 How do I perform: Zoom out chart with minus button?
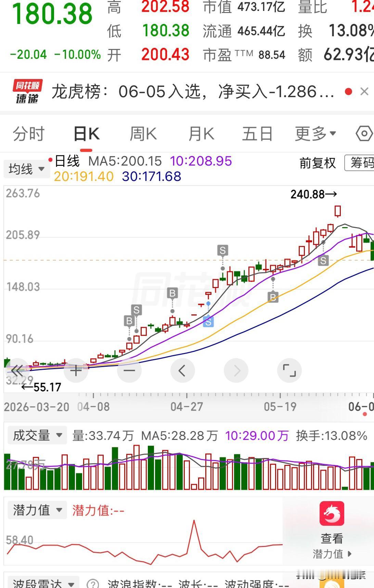point(129,370)
